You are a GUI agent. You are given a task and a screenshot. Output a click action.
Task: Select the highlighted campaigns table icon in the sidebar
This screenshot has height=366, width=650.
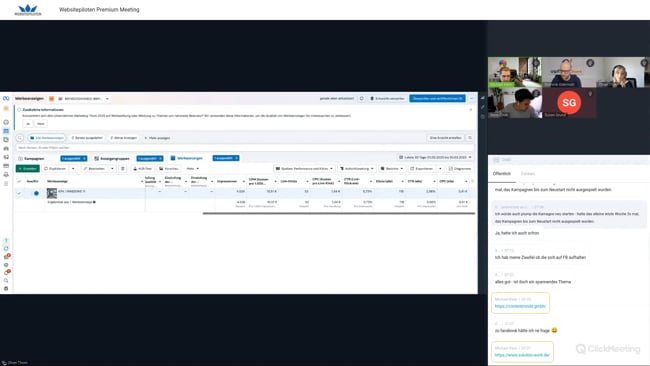[x=6, y=131]
